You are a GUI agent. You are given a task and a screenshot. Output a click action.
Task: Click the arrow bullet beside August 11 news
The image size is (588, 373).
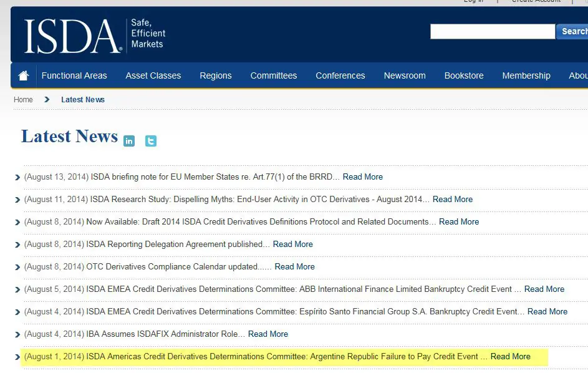pos(17,200)
